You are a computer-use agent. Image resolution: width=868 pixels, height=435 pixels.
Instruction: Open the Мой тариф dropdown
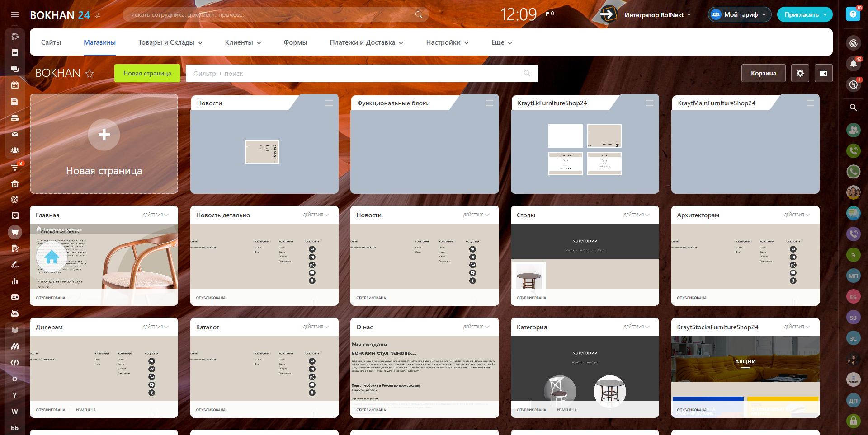click(740, 14)
